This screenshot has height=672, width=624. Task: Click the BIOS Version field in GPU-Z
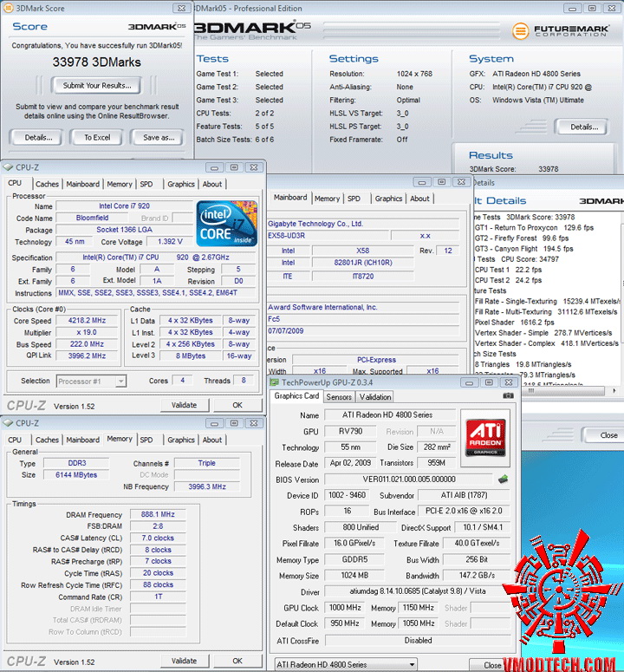click(409, 480)
